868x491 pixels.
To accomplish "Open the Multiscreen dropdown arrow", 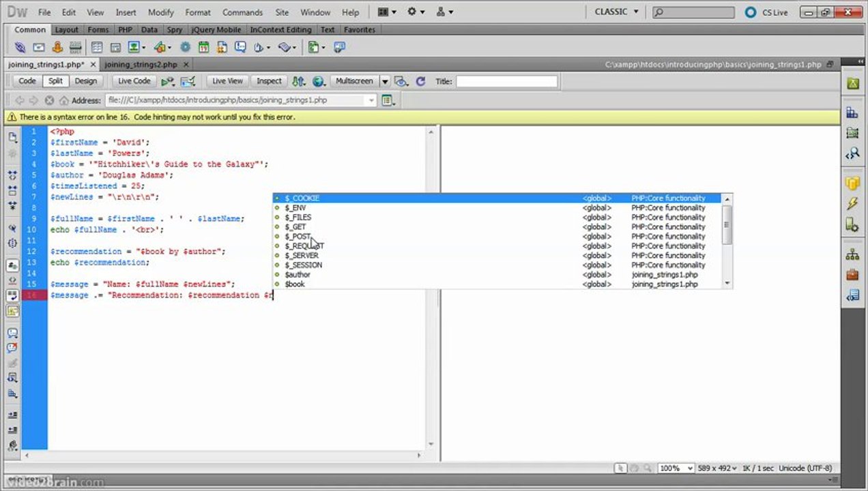I will pyautogui.click(x=385, y=81).
